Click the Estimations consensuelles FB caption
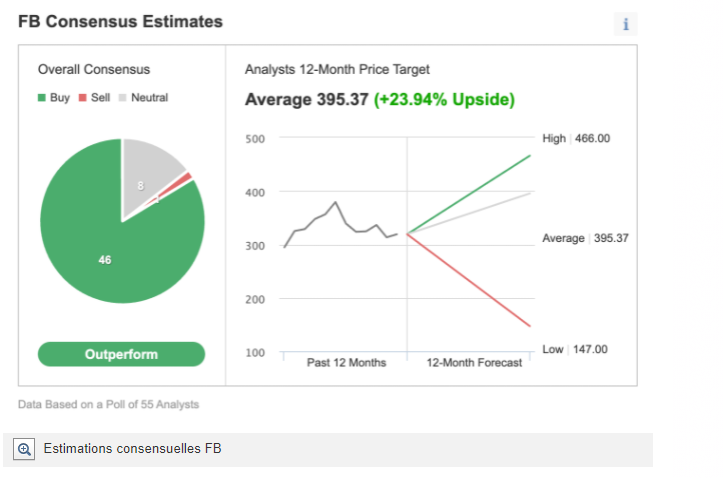Viewport: 723px width, 478px height. 132,449
